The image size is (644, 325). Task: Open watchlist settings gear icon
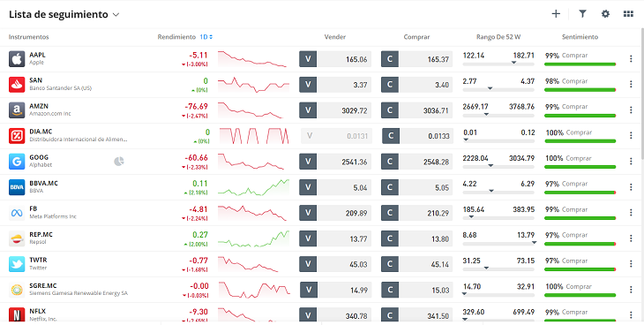coord(605,14)
